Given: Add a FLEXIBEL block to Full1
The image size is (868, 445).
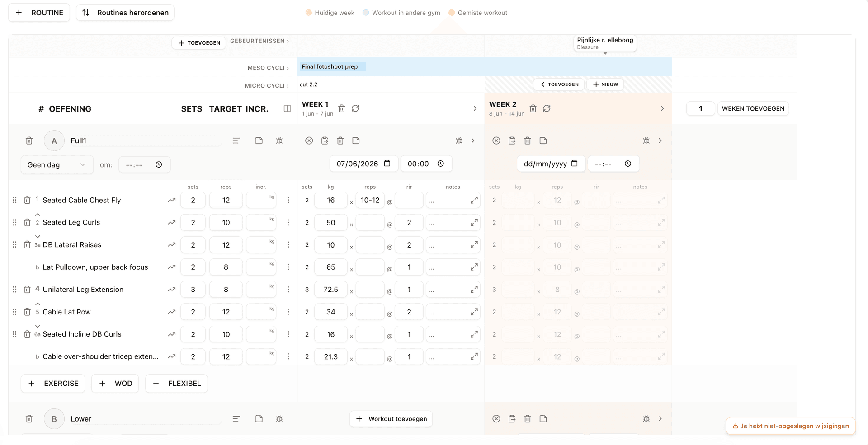Looking at the screenshot, I should (176, 384).
